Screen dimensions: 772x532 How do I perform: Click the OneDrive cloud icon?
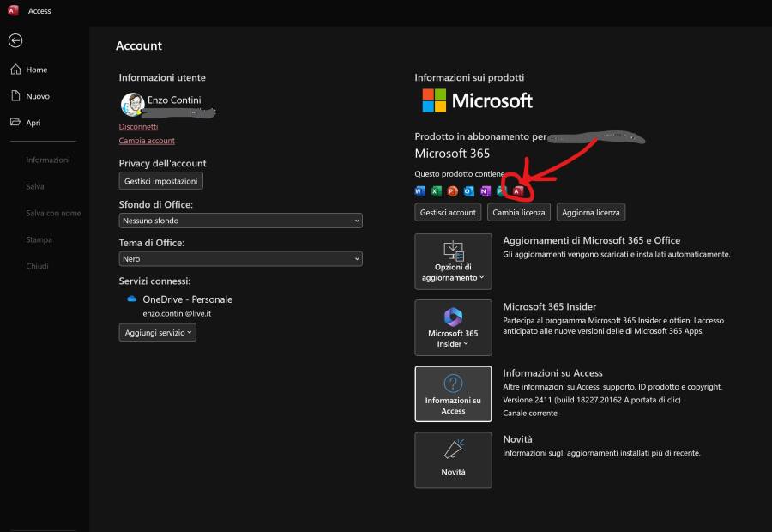pyautogui.click(x=131, y=299)
